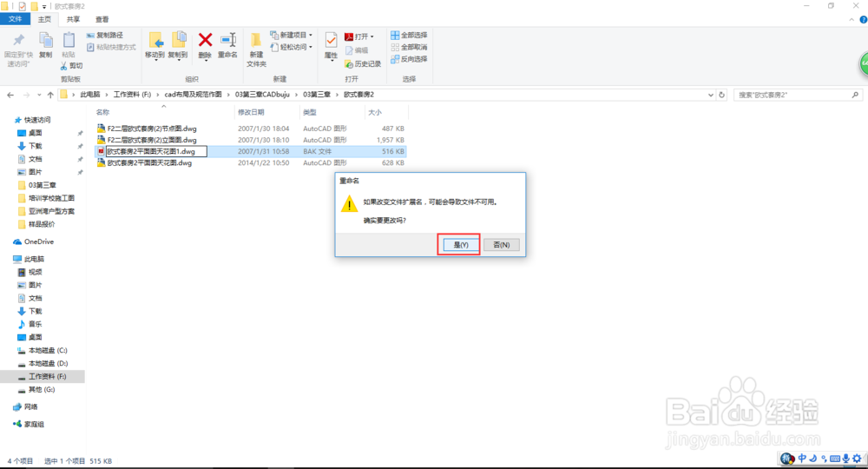The height and width of the screenshot is (469, 868).
Task: Select 家庭组 in navigation pane
Action: coord(34,424)
